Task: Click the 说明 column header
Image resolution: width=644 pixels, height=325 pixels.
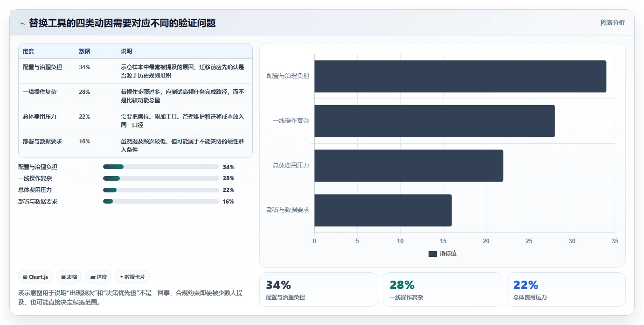Action: tap(126, 51)
